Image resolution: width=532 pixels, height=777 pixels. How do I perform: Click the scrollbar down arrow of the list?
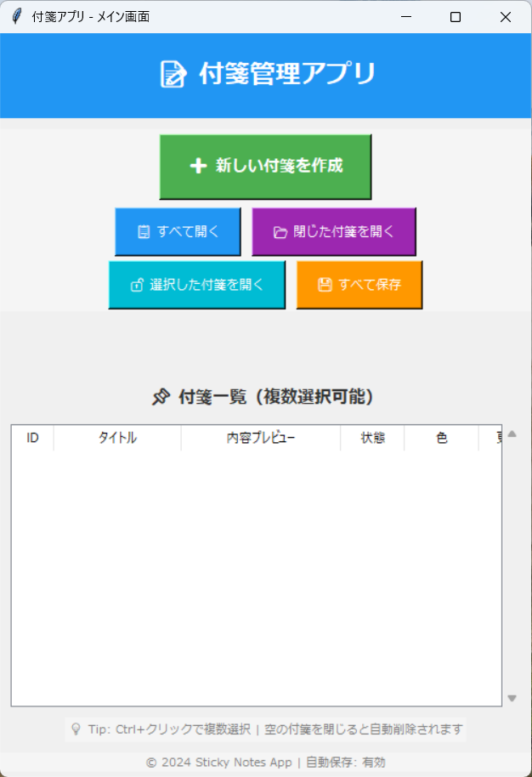(x=512, y=698)
